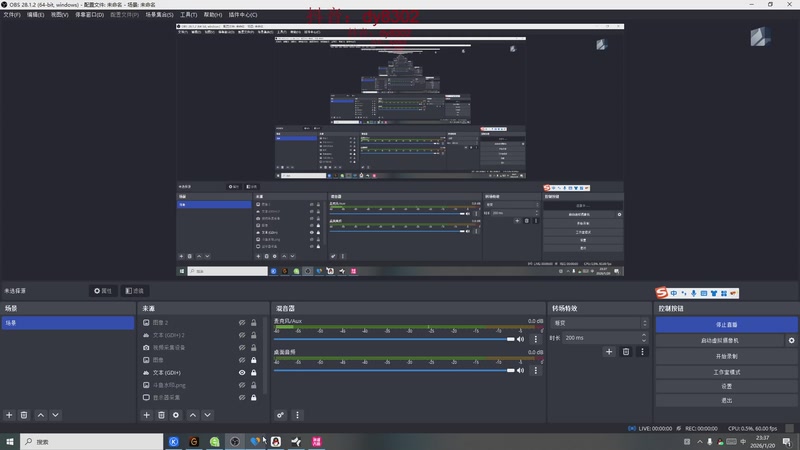The image size is (800, 450).
Task: Move source down with the 来源 panel down arrow
Action: click(207, 415)
